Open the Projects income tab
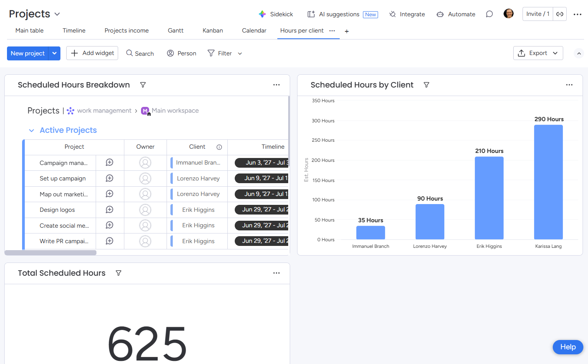 127,31
